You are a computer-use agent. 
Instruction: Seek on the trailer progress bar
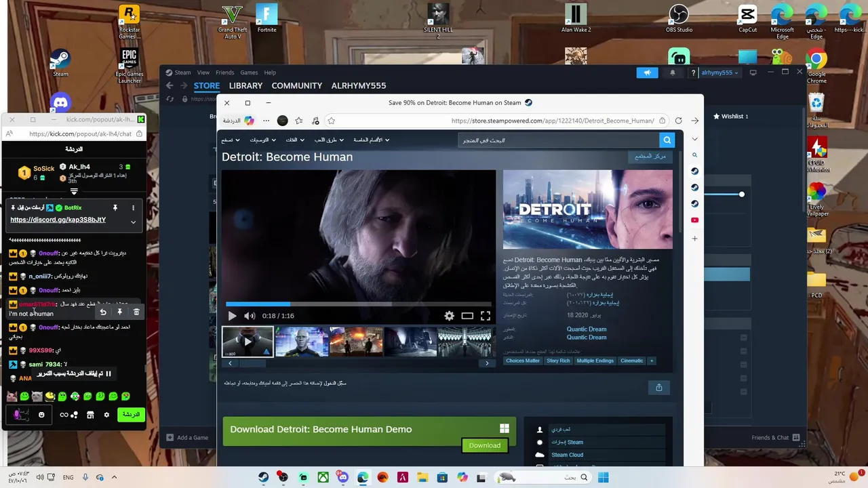coord(359,304)
